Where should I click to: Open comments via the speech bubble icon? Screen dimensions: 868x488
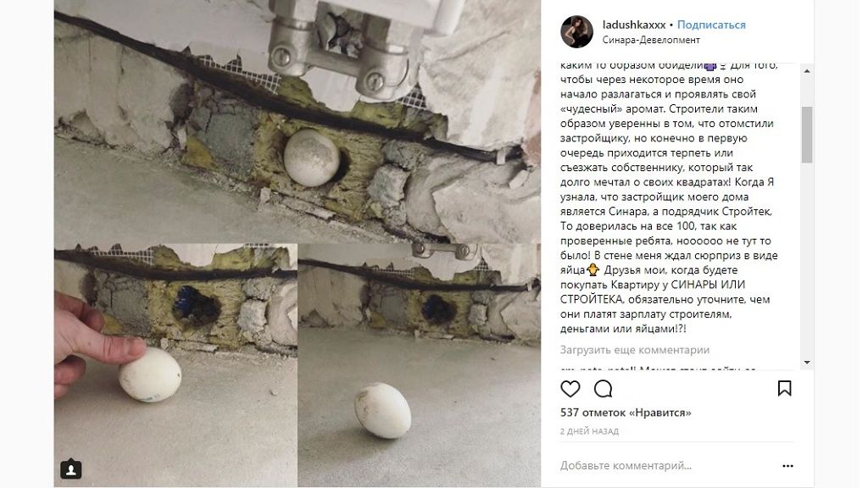603,389
